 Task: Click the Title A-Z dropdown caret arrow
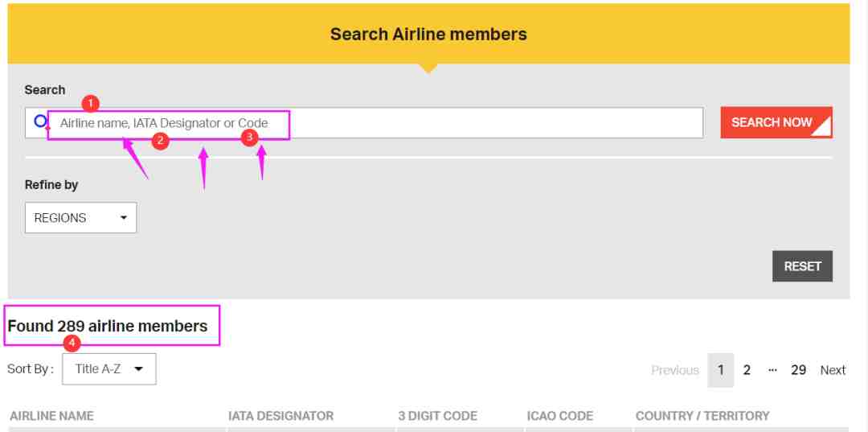[138, 369]
